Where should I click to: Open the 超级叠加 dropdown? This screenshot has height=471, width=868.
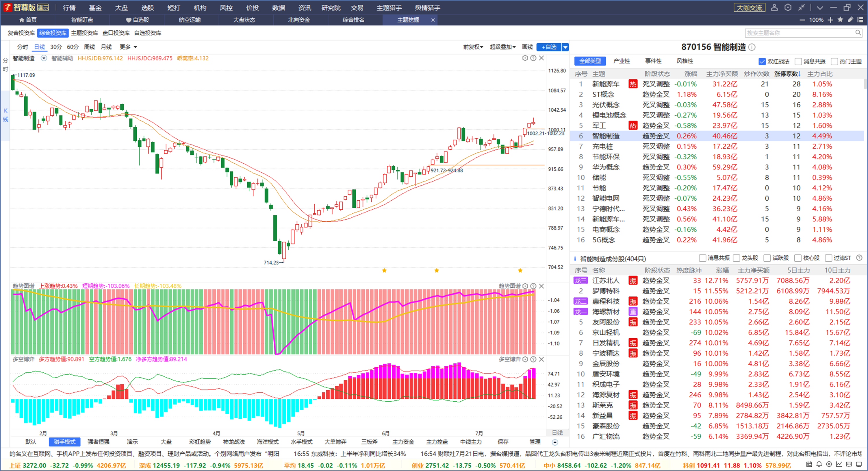(x=502, y=47)
